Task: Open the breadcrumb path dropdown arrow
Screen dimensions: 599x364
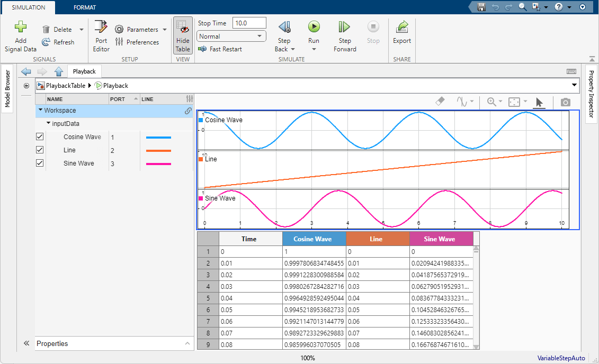Action: coord(574,85)
